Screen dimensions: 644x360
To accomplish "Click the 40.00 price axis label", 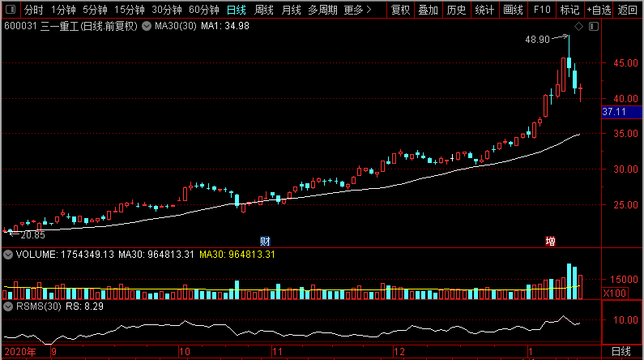I will point(625,99).
